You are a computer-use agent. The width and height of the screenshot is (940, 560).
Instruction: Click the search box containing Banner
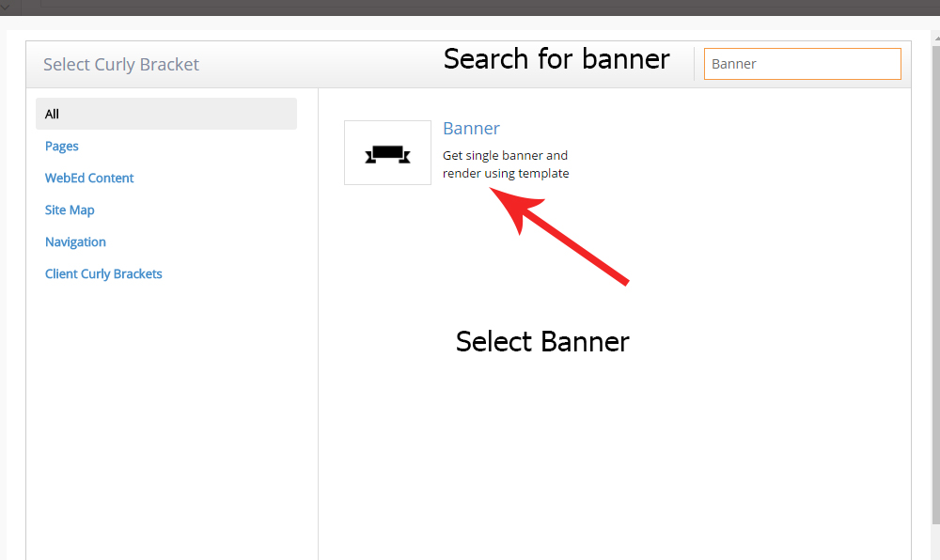pyautogui.click(x=802, y=63)
